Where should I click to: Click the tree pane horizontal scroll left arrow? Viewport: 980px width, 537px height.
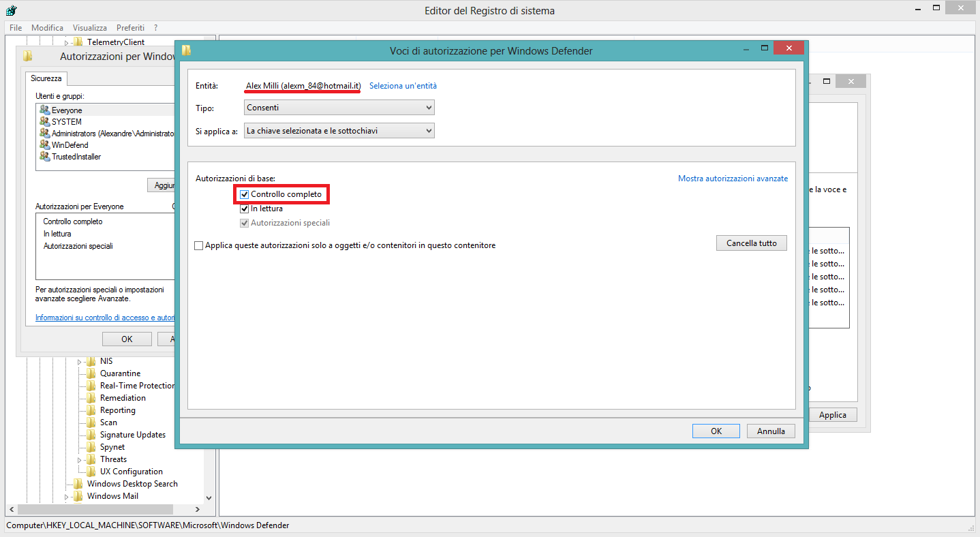pos(10,509)
